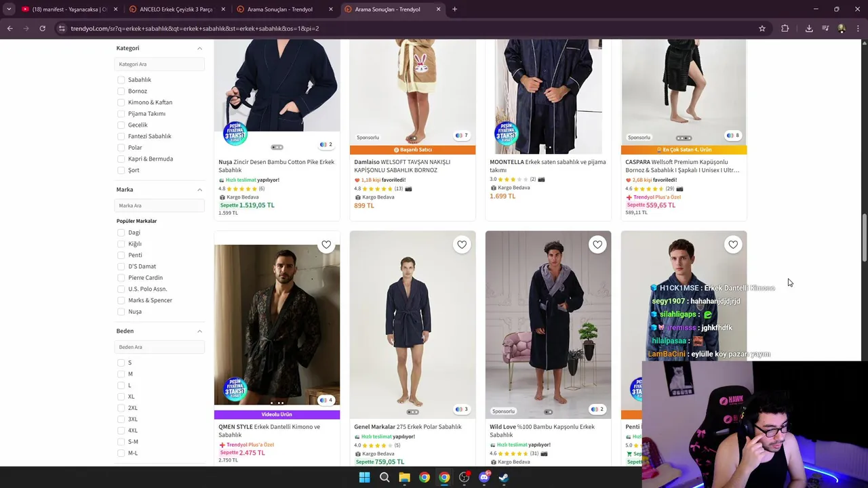
Task: Collapse the Marka filter section
Action: coord(199,190)
